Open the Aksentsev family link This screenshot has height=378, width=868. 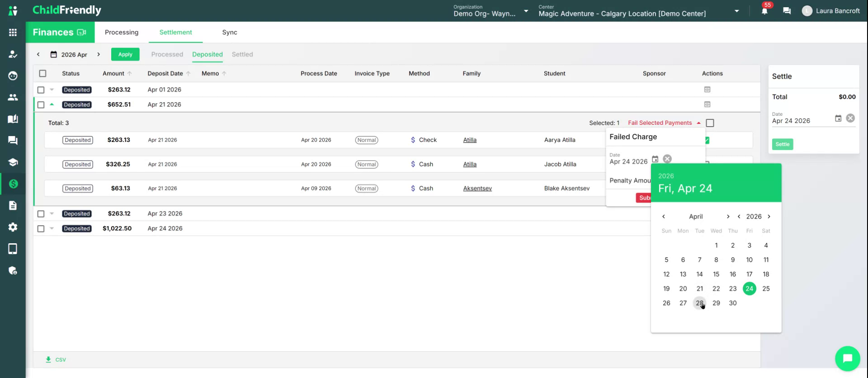[477, 189]
